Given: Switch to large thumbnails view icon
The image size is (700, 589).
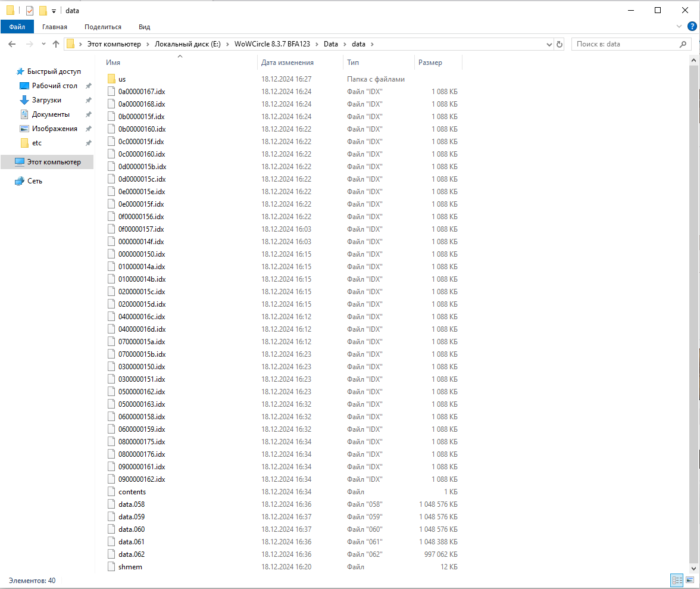Looking at the screenshot, I should pyautogui.click(x=690, y=580).
